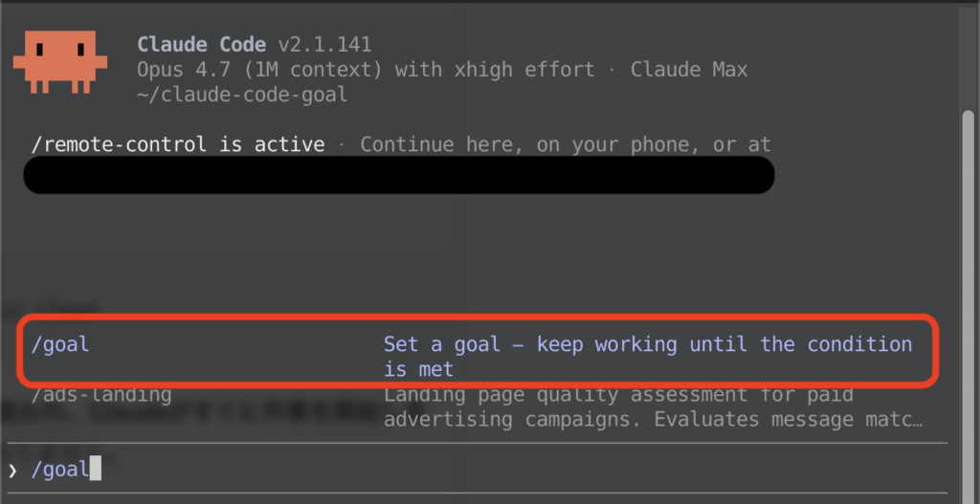Click the ~/claude-code-goal directory path
This screenshot has height=504, width=980.
[x=242, y=95]
